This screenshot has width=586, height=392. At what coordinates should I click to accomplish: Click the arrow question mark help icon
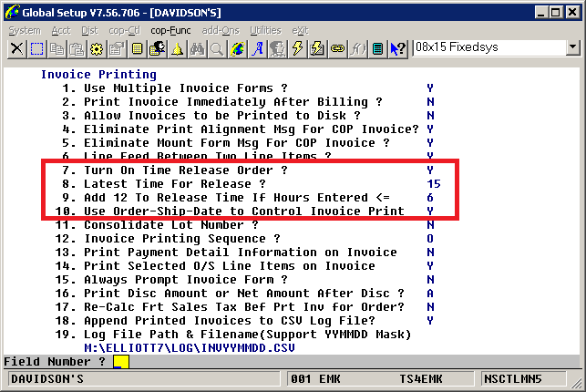tap(398, 49)
